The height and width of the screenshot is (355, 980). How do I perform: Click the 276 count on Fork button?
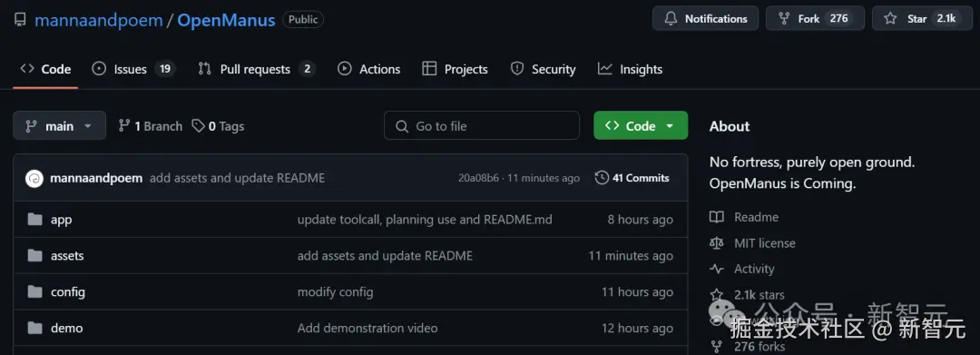[838, 18]
